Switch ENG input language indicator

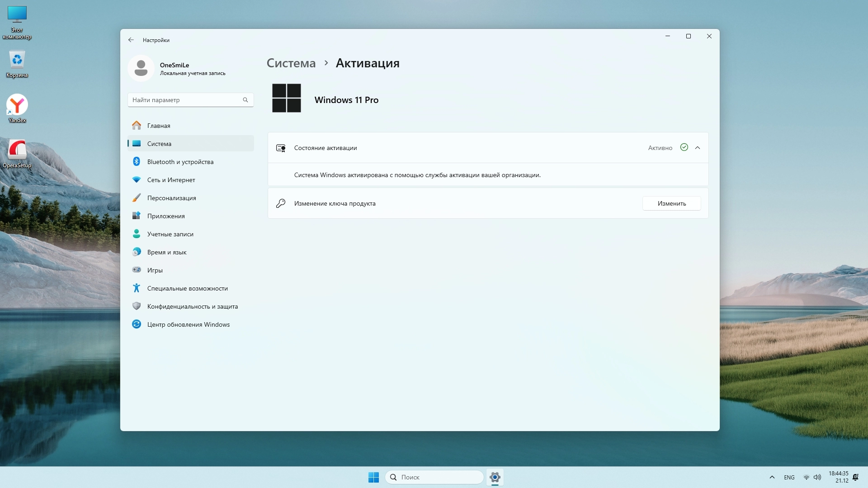click(x=789, y=477)
